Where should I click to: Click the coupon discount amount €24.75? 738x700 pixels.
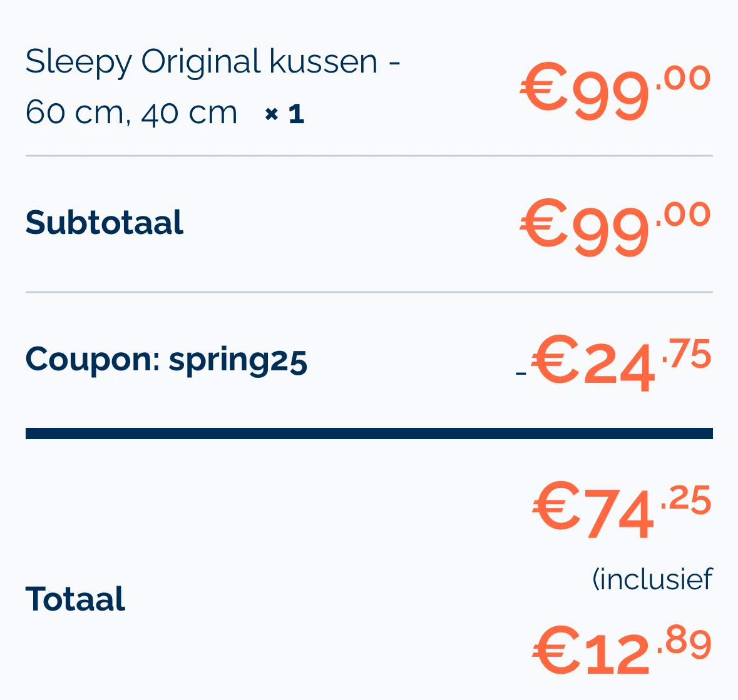tap(621, 364)
